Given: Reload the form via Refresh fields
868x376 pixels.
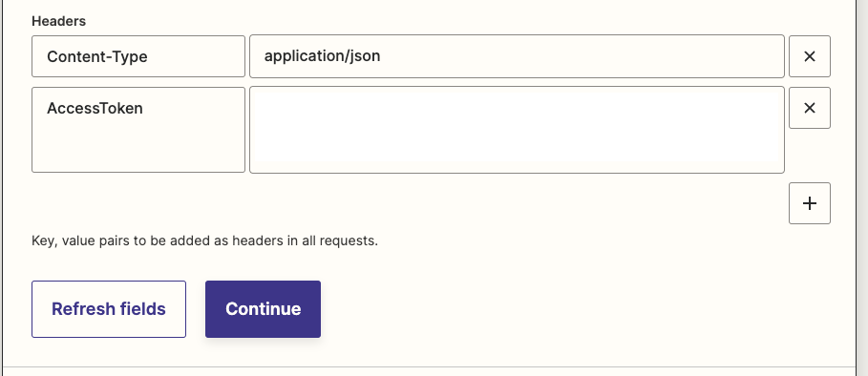Looking at the screenshot, I should tap(109, 309).
